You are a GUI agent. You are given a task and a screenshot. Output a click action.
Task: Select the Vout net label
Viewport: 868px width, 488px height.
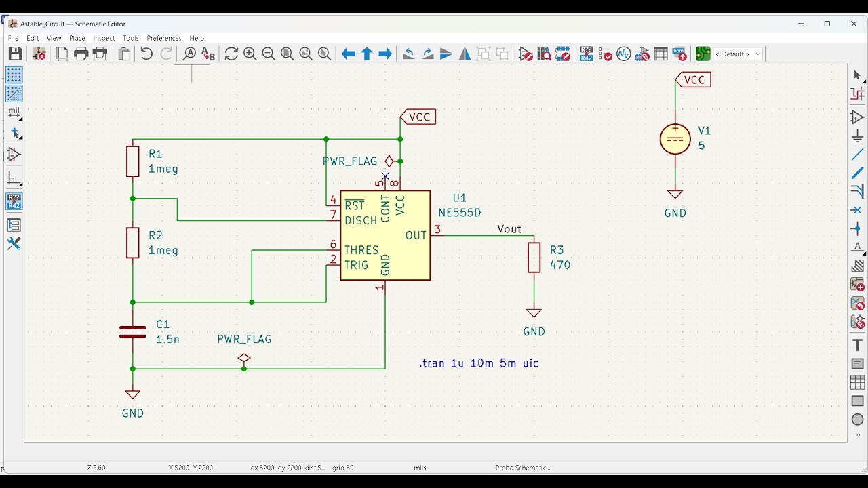[x=510, y=229]
